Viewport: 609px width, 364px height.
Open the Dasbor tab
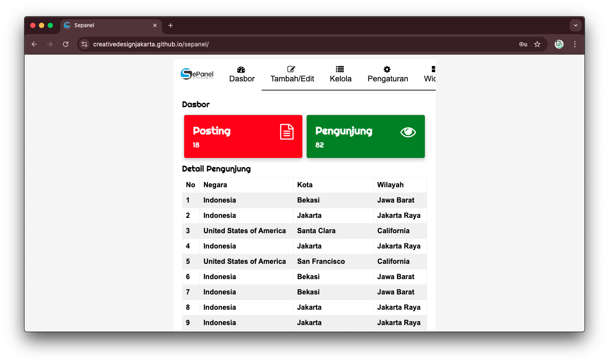242,74
